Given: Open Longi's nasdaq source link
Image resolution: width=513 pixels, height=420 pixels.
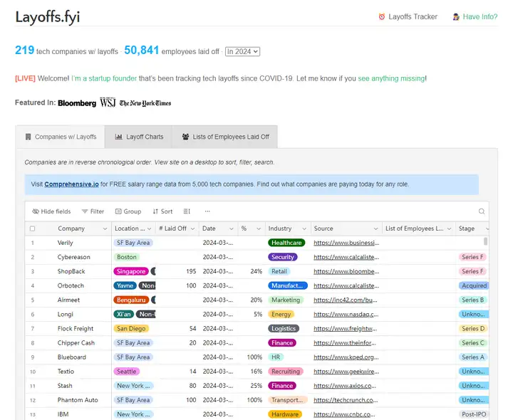Looking at the screenshot, I should pos(346,315).
